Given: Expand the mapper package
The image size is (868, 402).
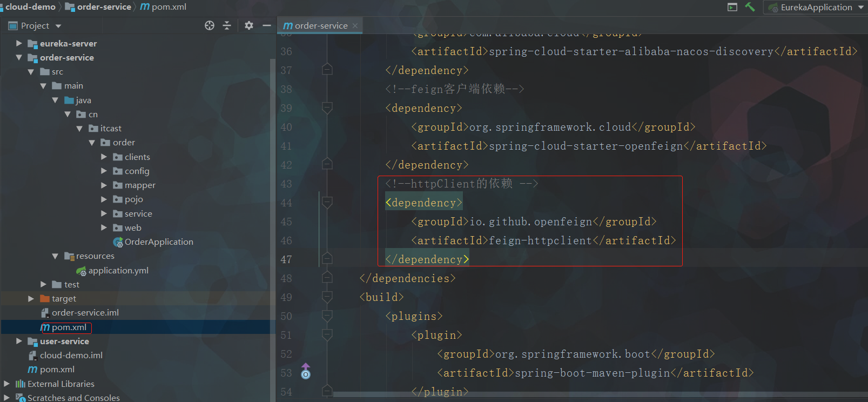Looking at the screenshot, I should point(104,185).
